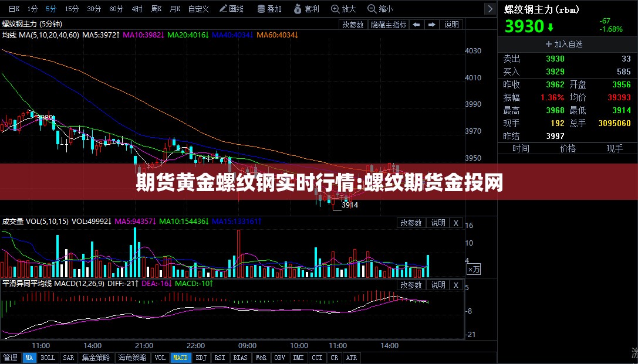Select the MA indicator tab

29,358
